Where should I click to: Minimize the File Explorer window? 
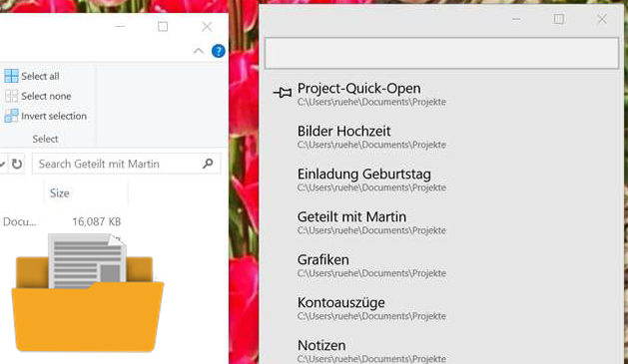[x=120, y=27]
